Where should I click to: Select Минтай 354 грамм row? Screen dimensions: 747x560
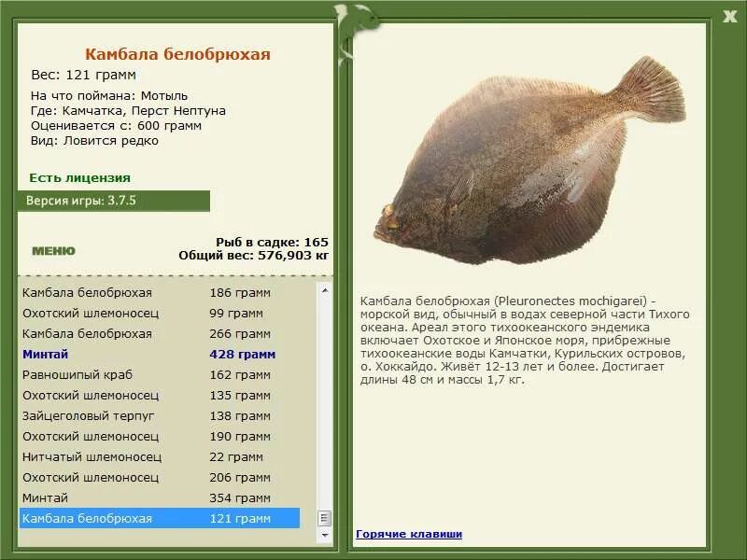pyautogui.click(x=160, y=497)
